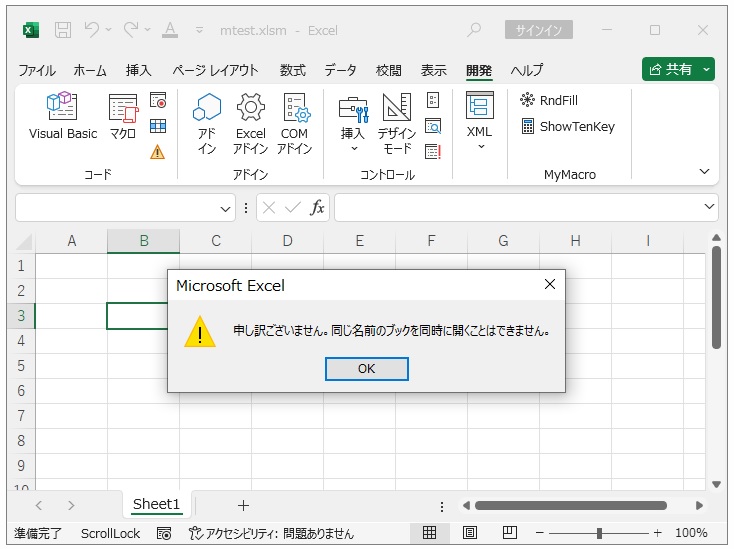
Task: Open the 挿入 controls toolbox
Action: pyautogui.click(x=353, y=123)
